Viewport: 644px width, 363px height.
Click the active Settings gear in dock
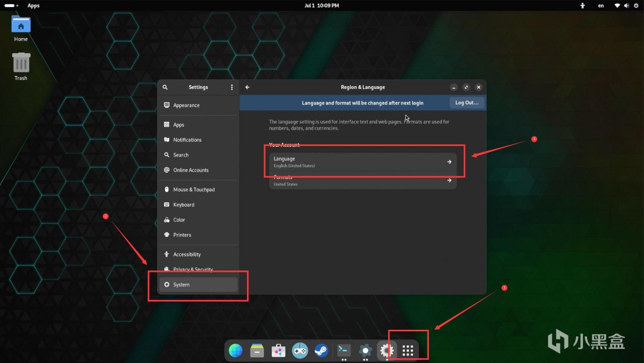pos(386,350)
